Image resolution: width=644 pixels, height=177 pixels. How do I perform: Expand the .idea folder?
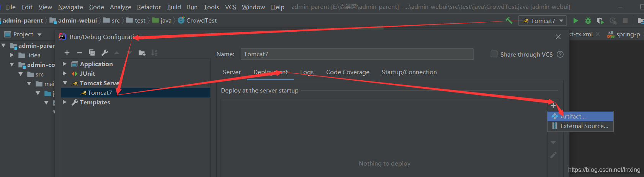[12, 55]
